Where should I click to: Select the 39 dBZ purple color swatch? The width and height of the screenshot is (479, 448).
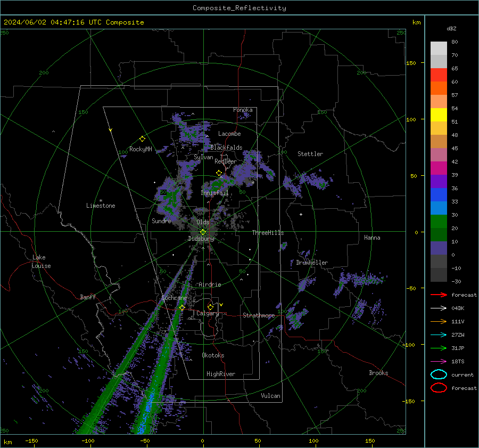439,181
